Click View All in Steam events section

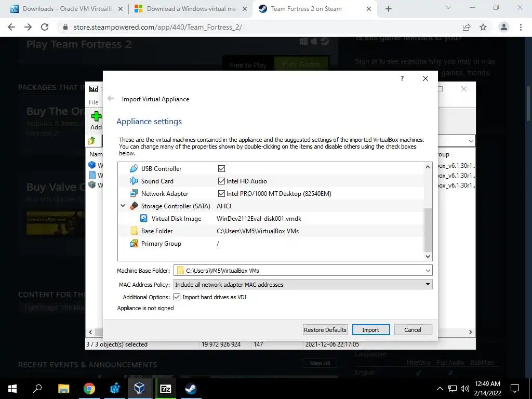click(x=320, y=363)
